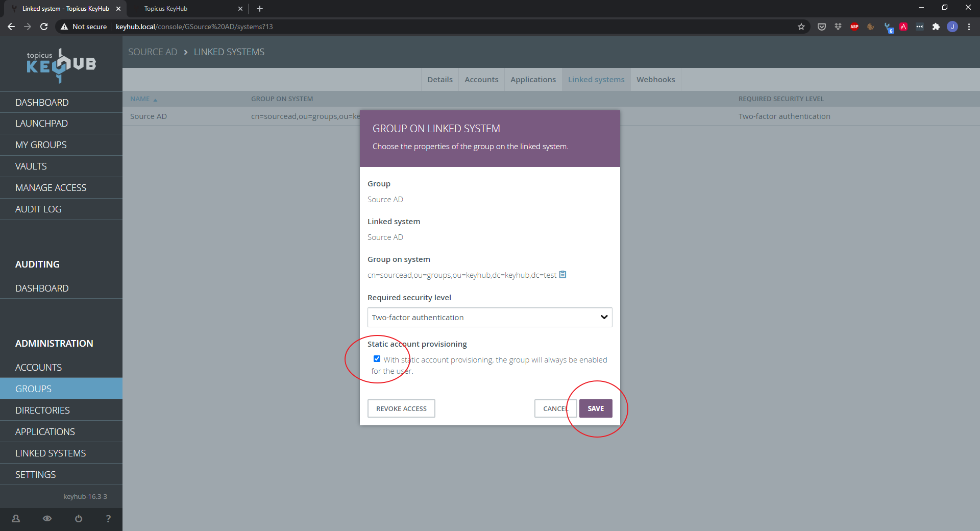980x531 pixels.
Task: Open the browser extensions puzzle icon
Action: [x=936, y=27]
